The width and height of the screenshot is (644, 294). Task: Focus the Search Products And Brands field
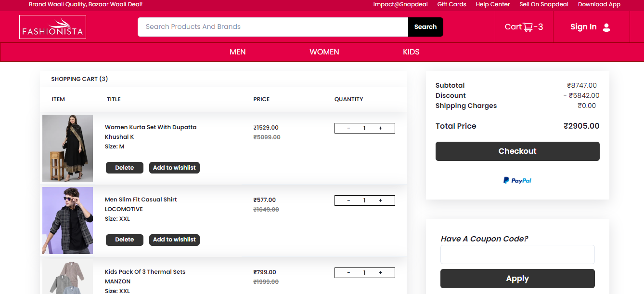(273, 27)
